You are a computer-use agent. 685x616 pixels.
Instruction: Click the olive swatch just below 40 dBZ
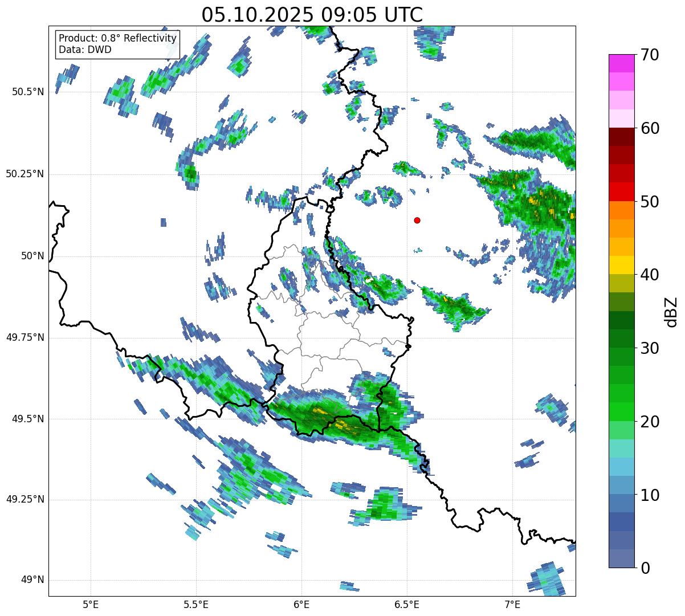click(x=622, y=283)
